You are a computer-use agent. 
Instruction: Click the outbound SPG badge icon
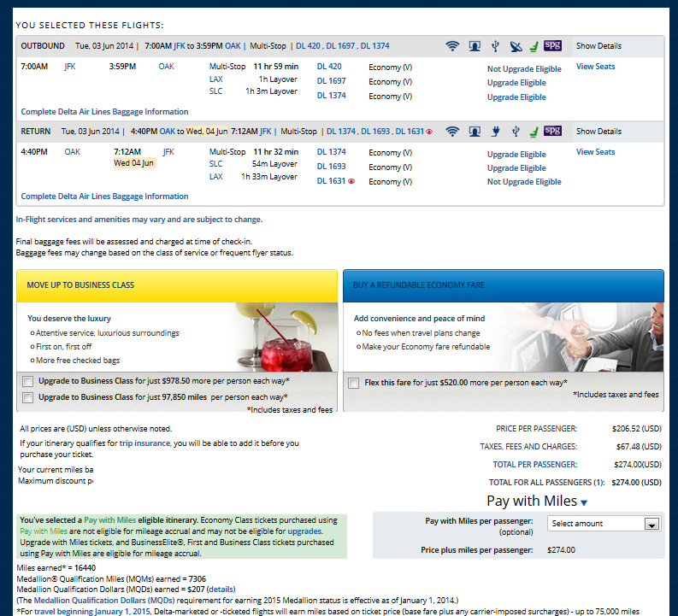(553, 46)
